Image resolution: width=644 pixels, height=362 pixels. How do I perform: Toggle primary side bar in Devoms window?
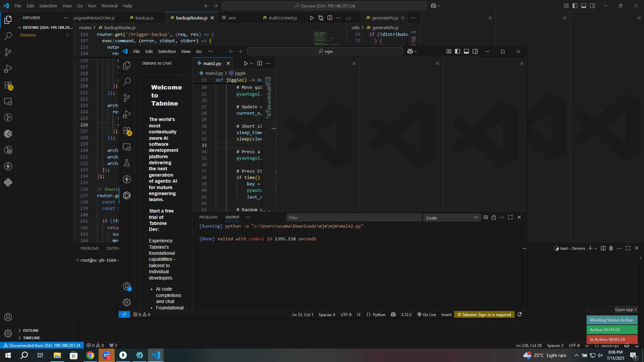pyautogui.click(x=575, y=6)
